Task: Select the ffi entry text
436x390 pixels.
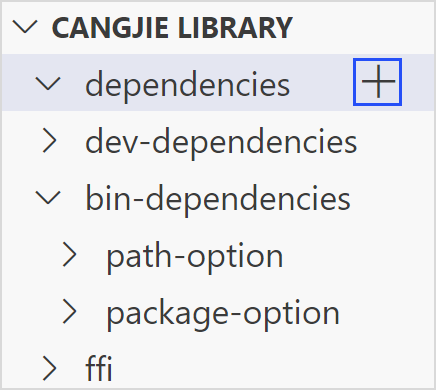Action: [99, 368]
